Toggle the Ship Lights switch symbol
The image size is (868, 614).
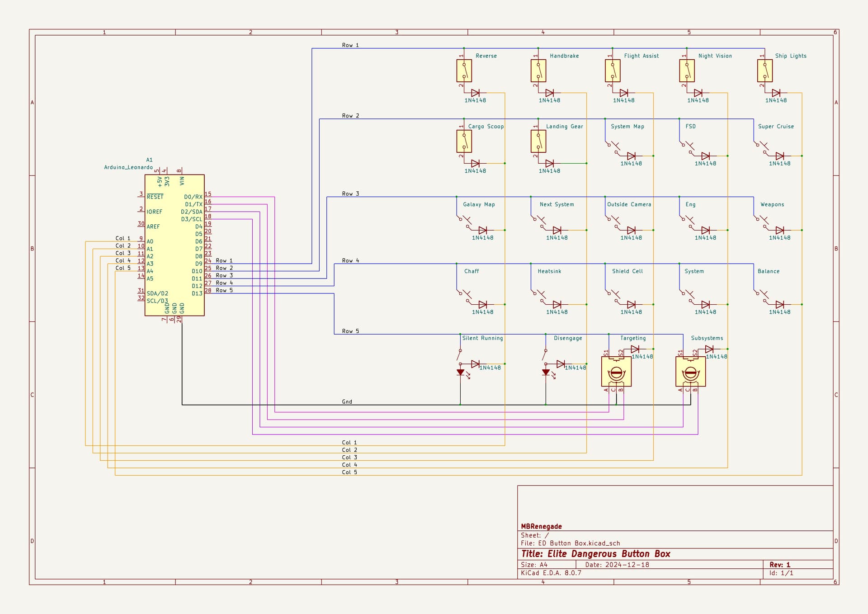tap(764, 71)
